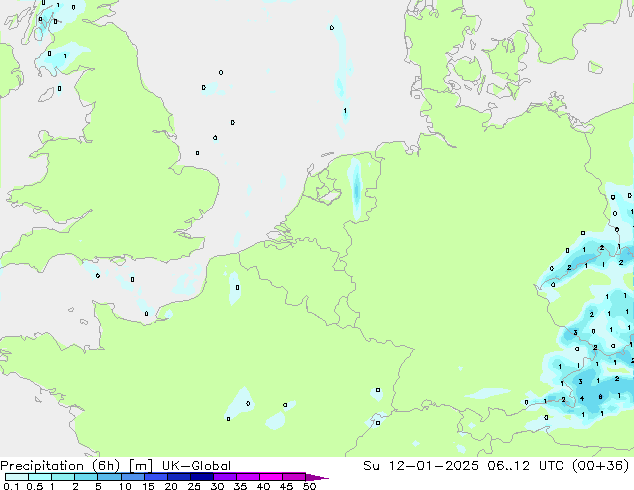Pick the 1–2 precipitation legend swatch
This screenshot has width=634, height=490.
coord(63,477)
